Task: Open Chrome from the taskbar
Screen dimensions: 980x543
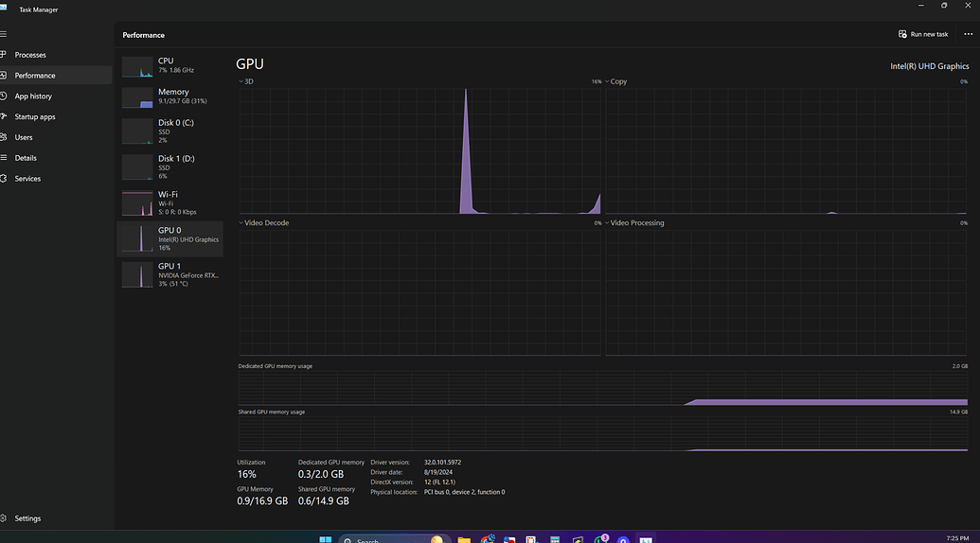Action: (x=487, y=539)
